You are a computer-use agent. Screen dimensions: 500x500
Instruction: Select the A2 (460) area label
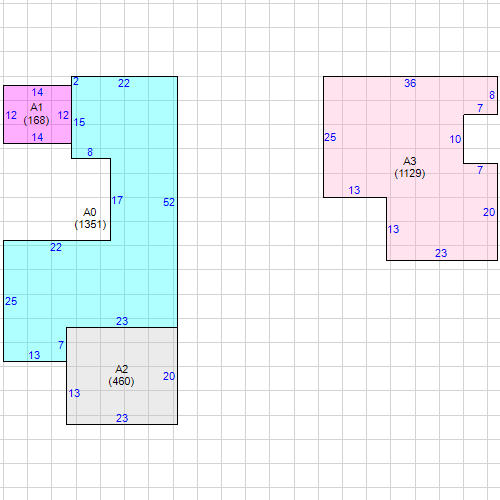click(121, 375)
